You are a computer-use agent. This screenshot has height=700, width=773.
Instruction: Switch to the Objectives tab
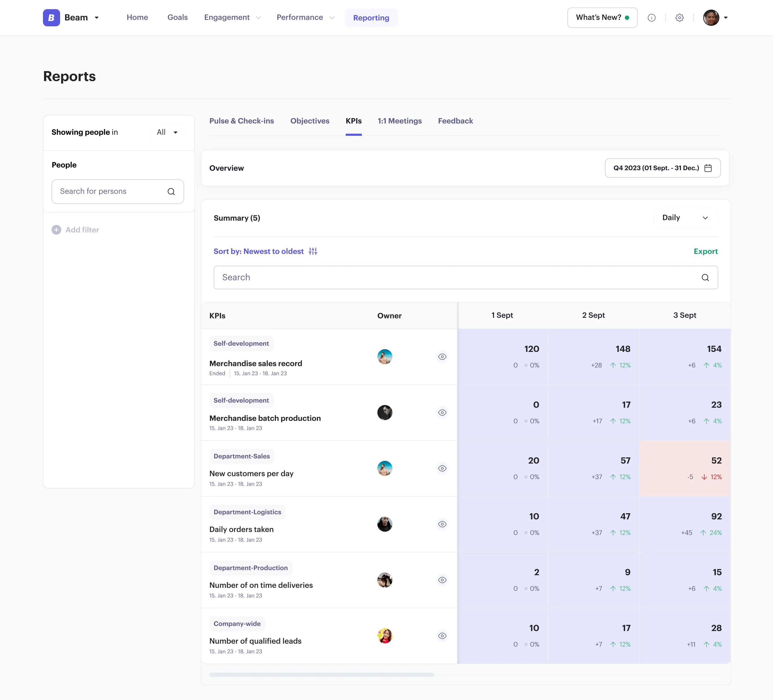click(x=310, y=121)
